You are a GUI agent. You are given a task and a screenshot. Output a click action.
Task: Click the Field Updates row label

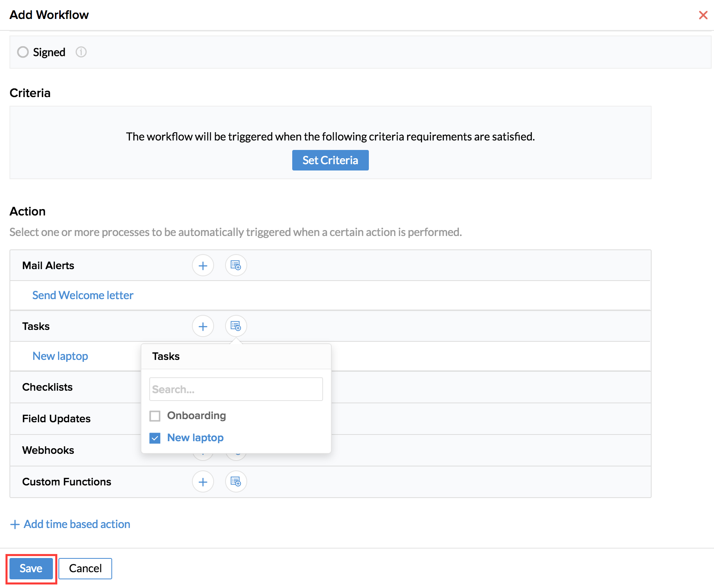point(56,419)
